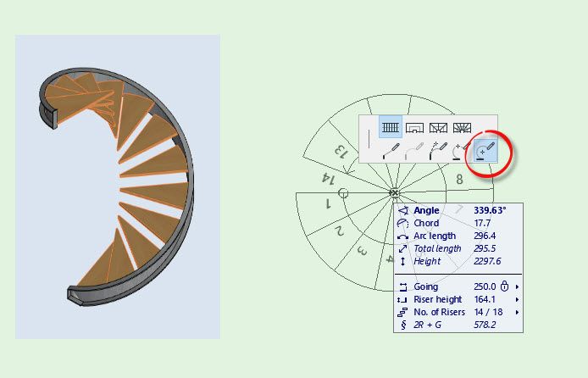
Task: Expand the Riser height options arrow
Action: coord(517,300)
